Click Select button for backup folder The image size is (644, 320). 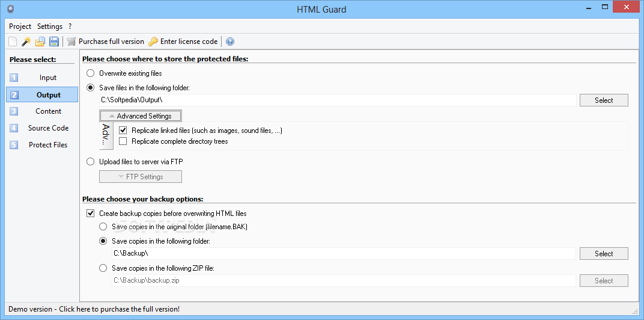pyautogui.click(x=604, y=254)
